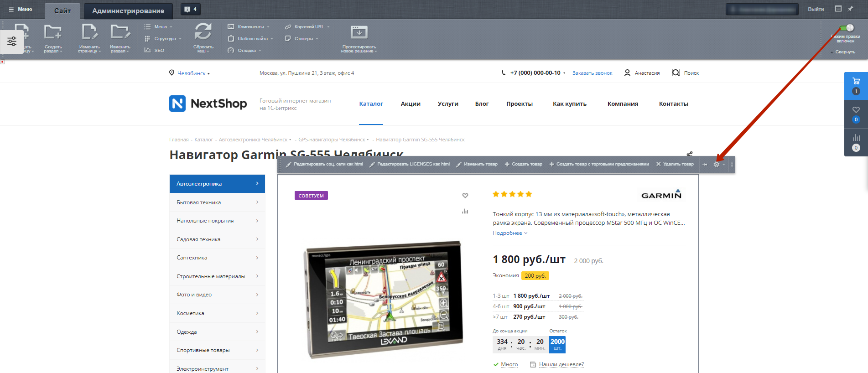868x373 pixels.
Task: Click the Garmin navigator product image
Action: (x=383, y=299)
